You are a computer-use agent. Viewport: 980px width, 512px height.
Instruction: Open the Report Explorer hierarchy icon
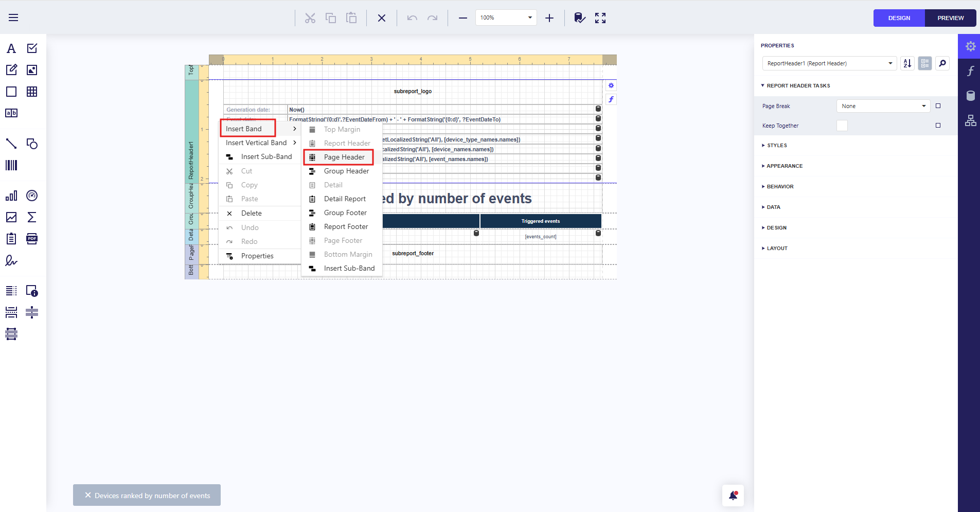(970, 120)
